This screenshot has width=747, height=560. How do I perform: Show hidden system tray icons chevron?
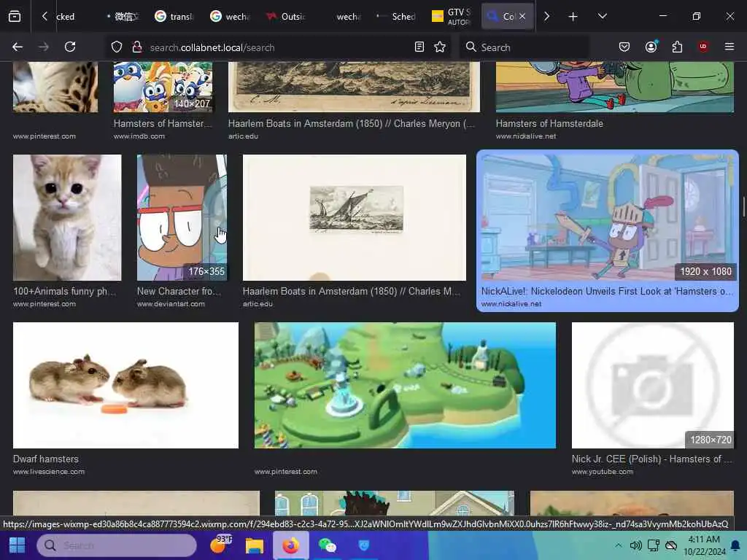[618, 545]
